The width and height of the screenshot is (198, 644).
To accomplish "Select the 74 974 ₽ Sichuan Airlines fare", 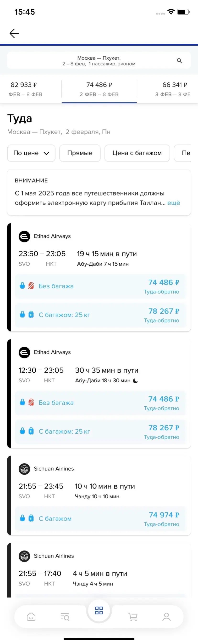I will pos(100,518).
